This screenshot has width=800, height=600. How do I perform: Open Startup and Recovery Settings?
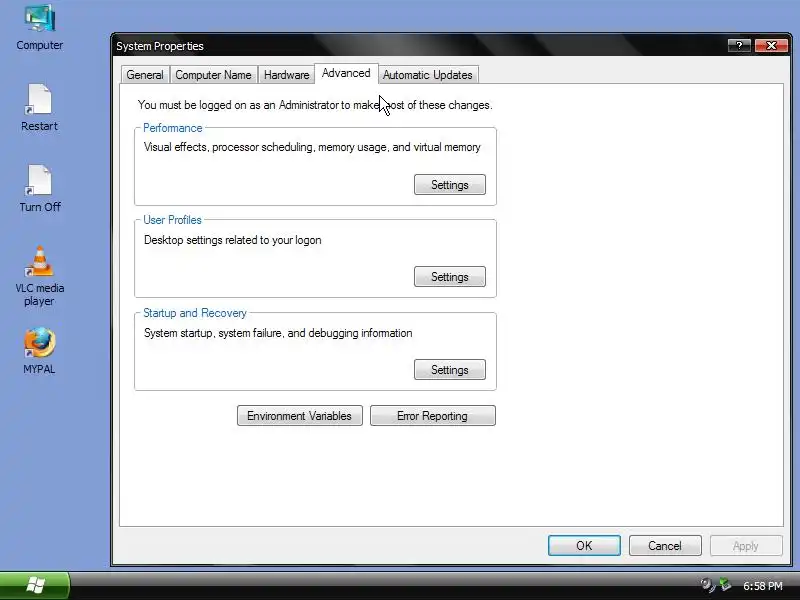(449, 370)
